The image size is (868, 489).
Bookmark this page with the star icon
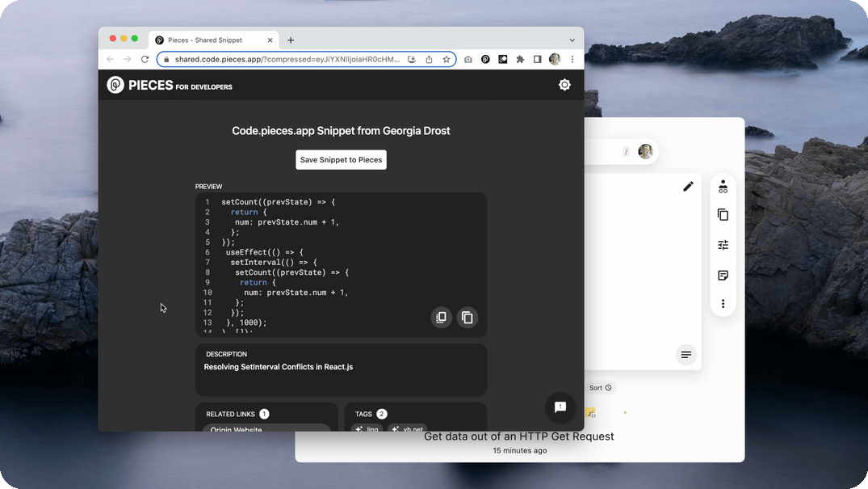[447, 59]
